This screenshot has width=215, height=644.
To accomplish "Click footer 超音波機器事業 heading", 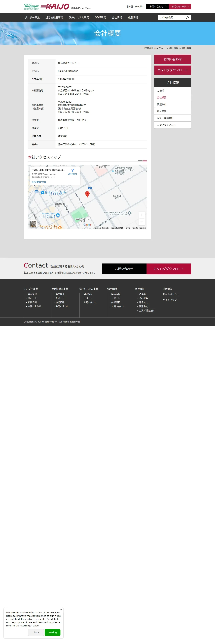I will coord(60,289).
